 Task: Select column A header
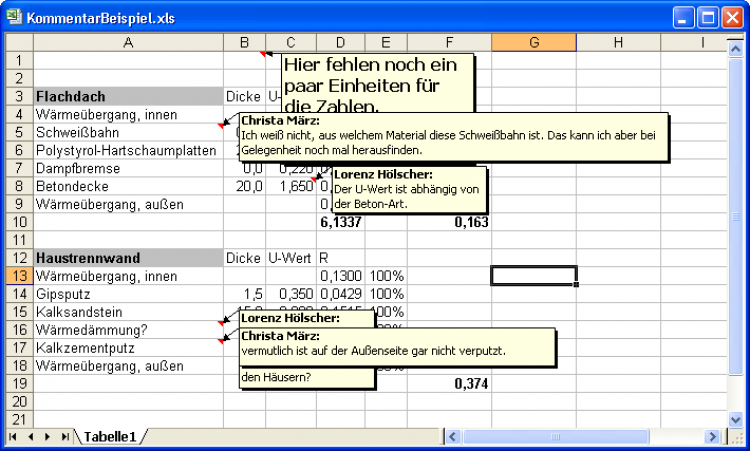pos(128,42)
